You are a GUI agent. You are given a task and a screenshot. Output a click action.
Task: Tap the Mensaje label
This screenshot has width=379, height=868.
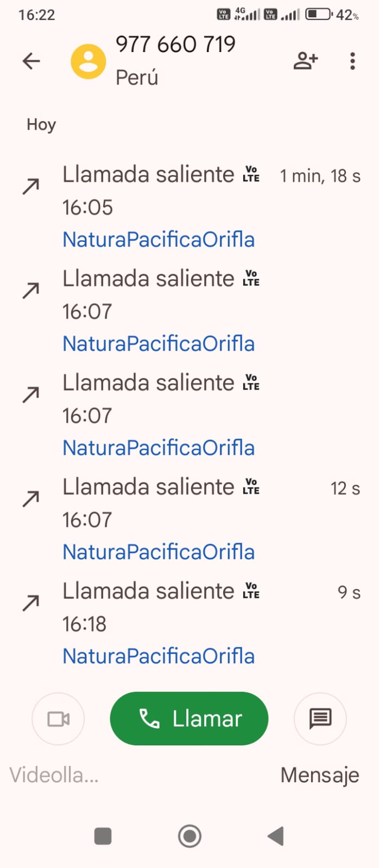(319, 775)
